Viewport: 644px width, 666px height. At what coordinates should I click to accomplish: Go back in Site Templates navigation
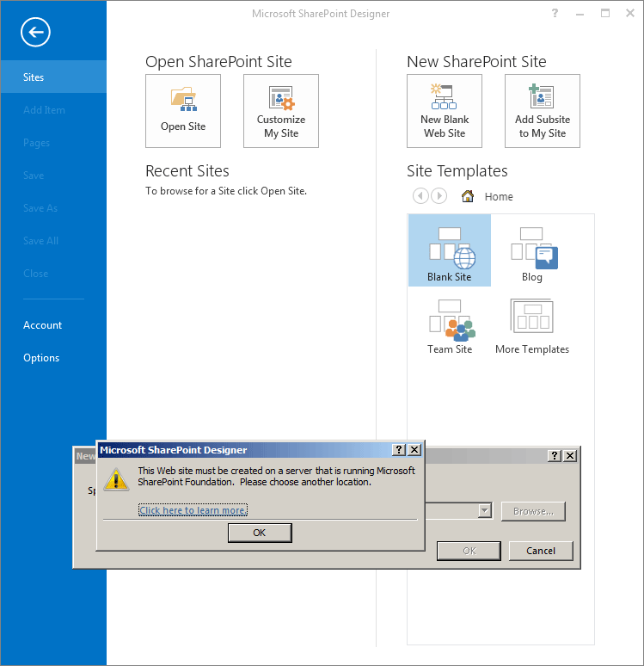coord(420,196)
